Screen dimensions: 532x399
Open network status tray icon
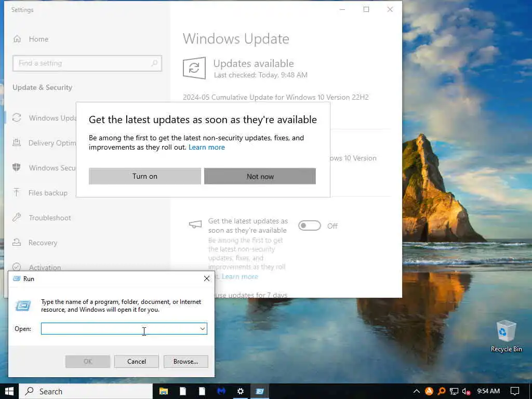(x=454, y=392)
